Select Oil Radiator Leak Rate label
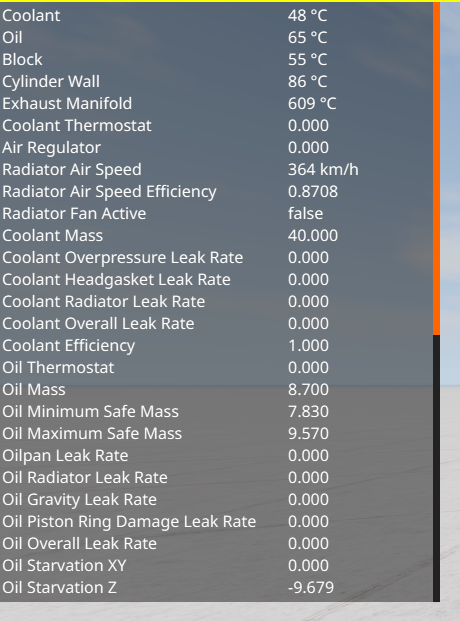The height and width of the screenshot is (621, 460). pyautogui.click(x=85, y=477)
